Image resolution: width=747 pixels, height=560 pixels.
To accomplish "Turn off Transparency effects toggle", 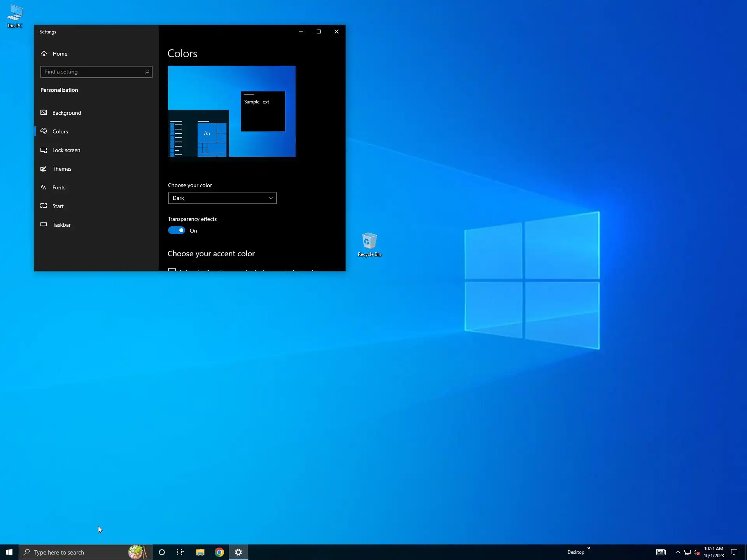I will click(x=177, y=231).
